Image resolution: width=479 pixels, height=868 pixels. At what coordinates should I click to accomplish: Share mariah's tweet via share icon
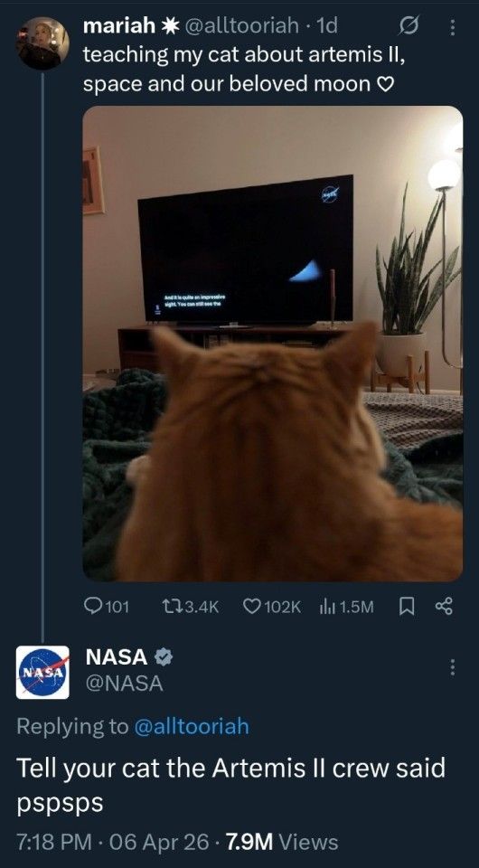point(444,607)
